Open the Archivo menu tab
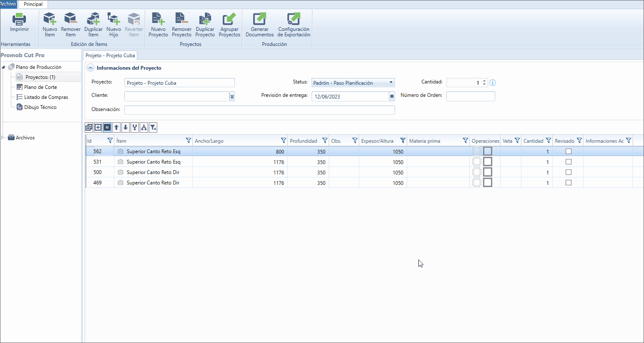The height and width of the screenshot is (343, 644). pyautogui.click(x=8, y=4)
